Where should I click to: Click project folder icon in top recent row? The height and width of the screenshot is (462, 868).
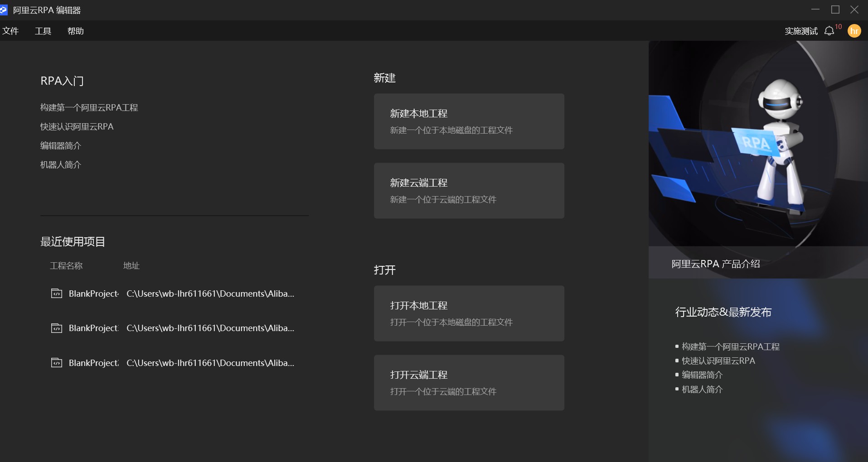pyautogui.click(x=57, y=294)
